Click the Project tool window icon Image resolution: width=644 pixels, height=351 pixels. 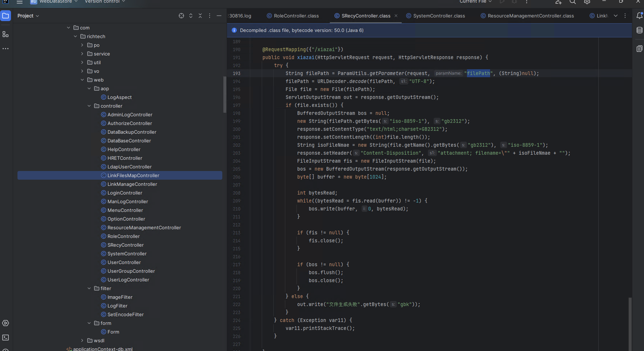5,16
